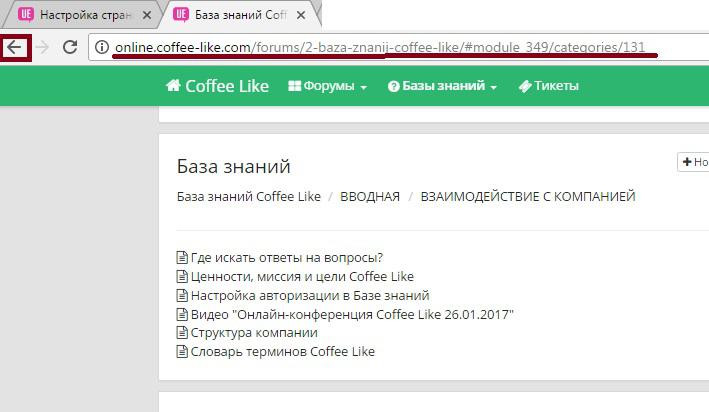Switch to the Настройка стран tab
The image size is (709, 412).
(85, 15)
